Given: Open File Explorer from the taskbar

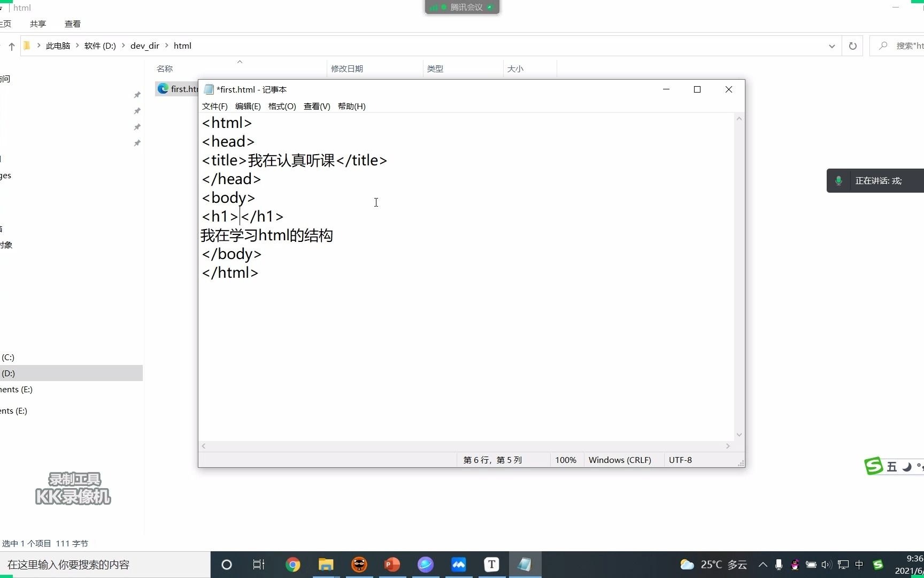Looking at the screenshot, I should 326,565.
